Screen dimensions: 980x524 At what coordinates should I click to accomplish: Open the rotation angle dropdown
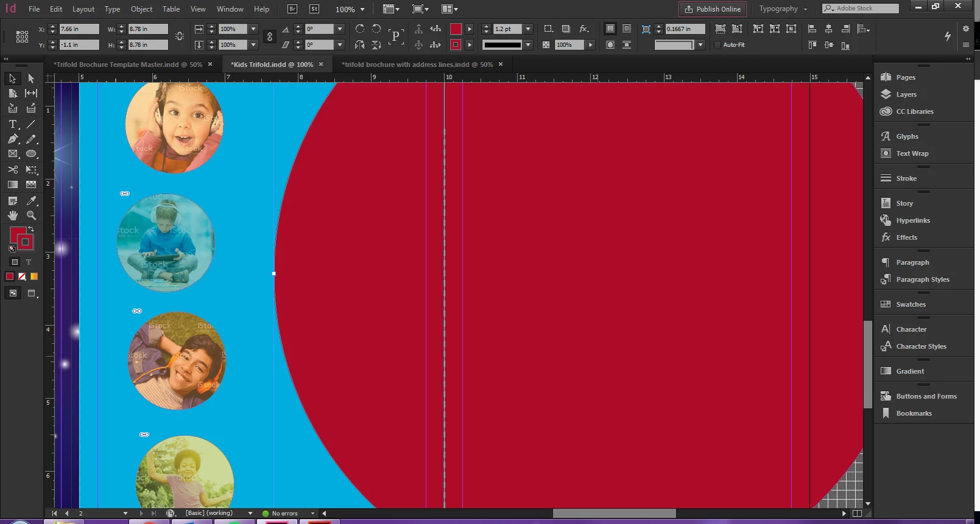coord(340,29)
